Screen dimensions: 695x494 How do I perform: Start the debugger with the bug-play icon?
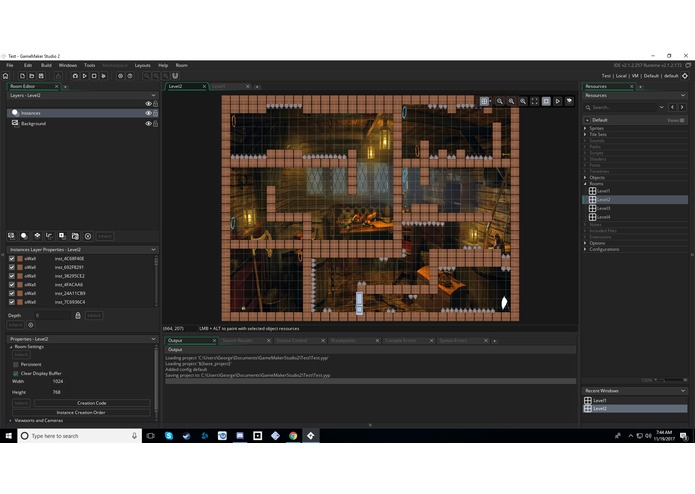pos(75,76)
